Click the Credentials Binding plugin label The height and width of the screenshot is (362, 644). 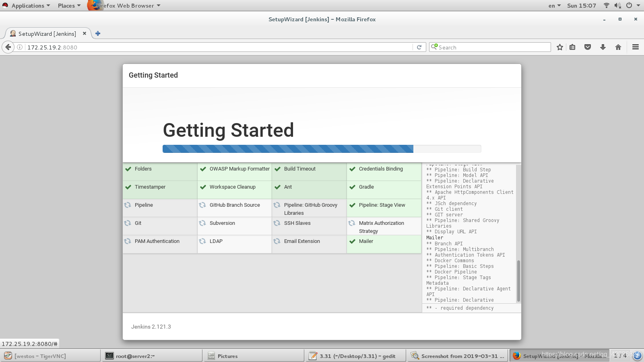[x=381, y=169]
